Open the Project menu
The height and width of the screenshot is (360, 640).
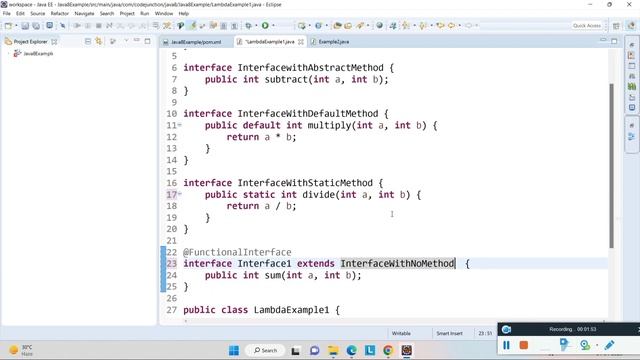pyautogui.click(x=127, y=13)
